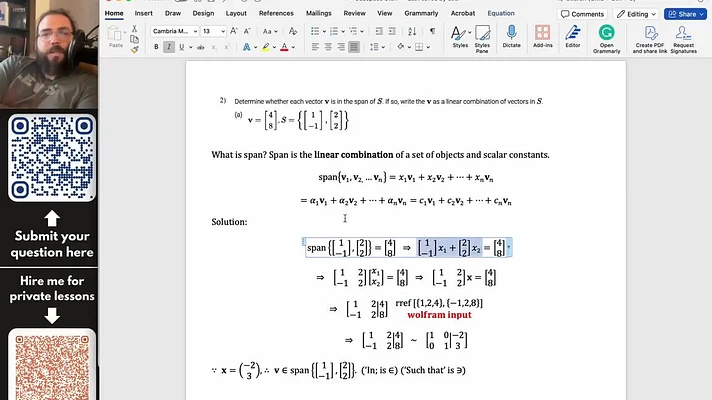712x400 pixels.
Task: Increase indent of the paragraph
Action: (392, 31)
